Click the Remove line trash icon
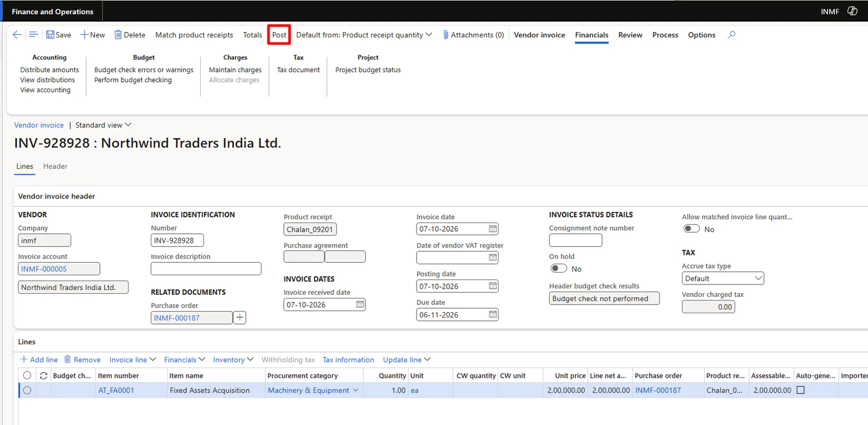 pyautogui.click(x=68, y=359)
